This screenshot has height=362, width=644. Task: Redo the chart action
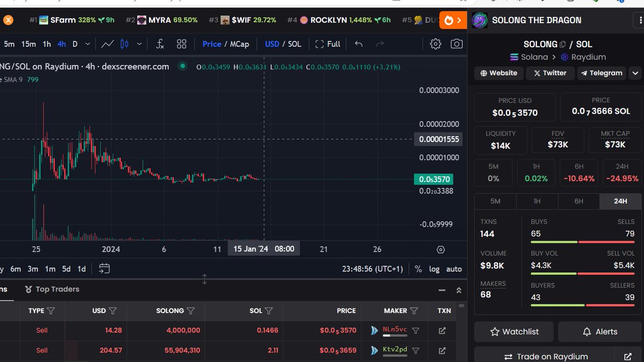[x=380, y=44]
